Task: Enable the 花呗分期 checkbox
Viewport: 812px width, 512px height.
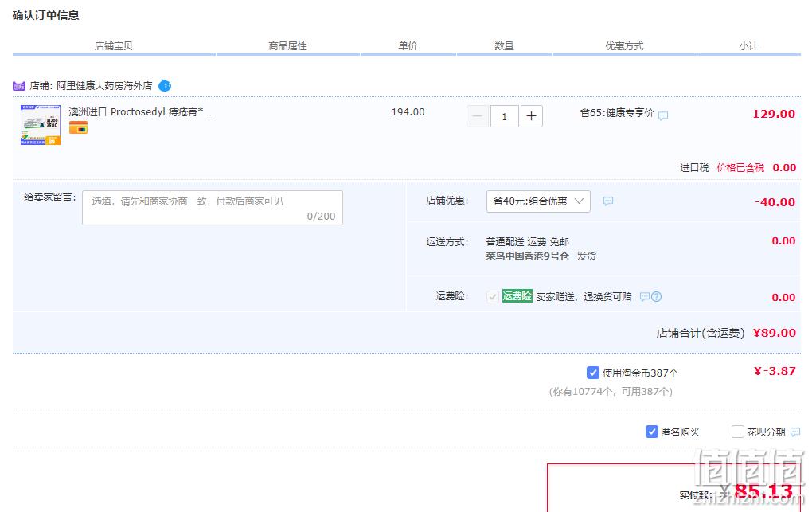Action: click(x=737, y=432)
